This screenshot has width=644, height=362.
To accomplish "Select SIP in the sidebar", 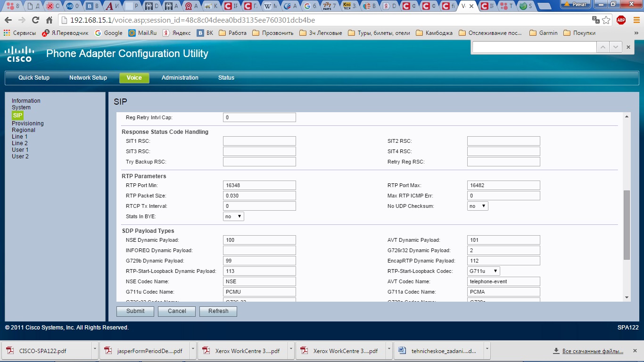I will pyautogui.click(x=17, y=115).
